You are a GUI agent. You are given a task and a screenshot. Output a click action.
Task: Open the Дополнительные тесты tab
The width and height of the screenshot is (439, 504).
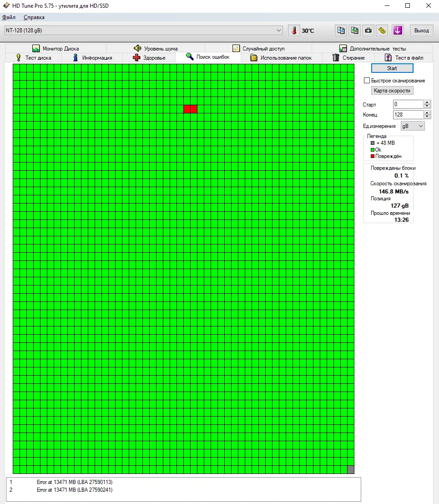click(373, 49)
